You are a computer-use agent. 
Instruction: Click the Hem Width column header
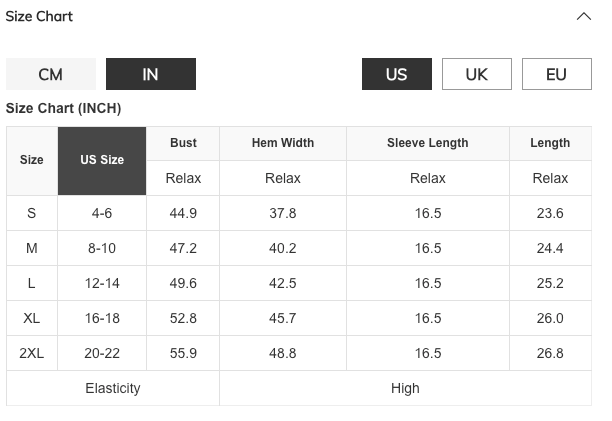[x=283, y=143]
